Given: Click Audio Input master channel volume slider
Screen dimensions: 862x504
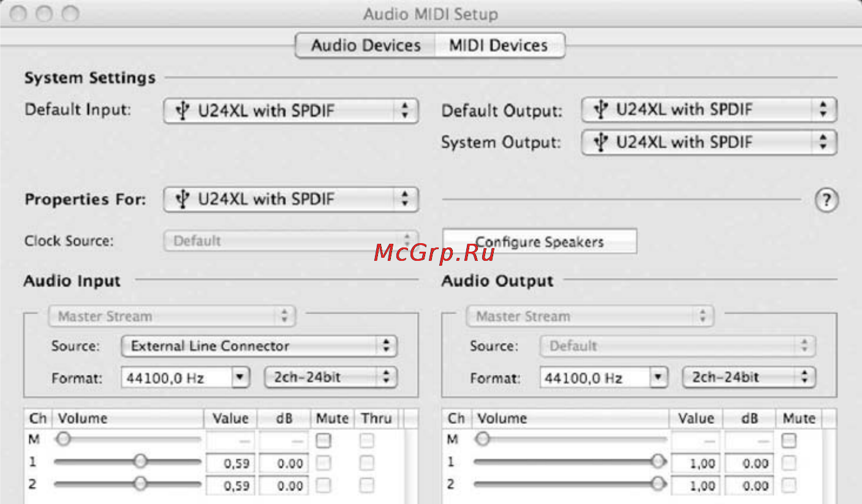Looking at the screenshot, I should (x=127, y=439).
